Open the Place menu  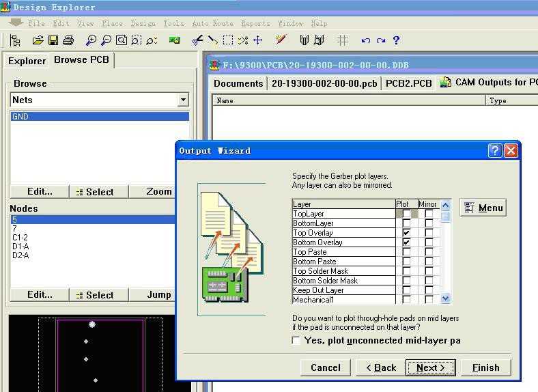(x=112, y=23)
